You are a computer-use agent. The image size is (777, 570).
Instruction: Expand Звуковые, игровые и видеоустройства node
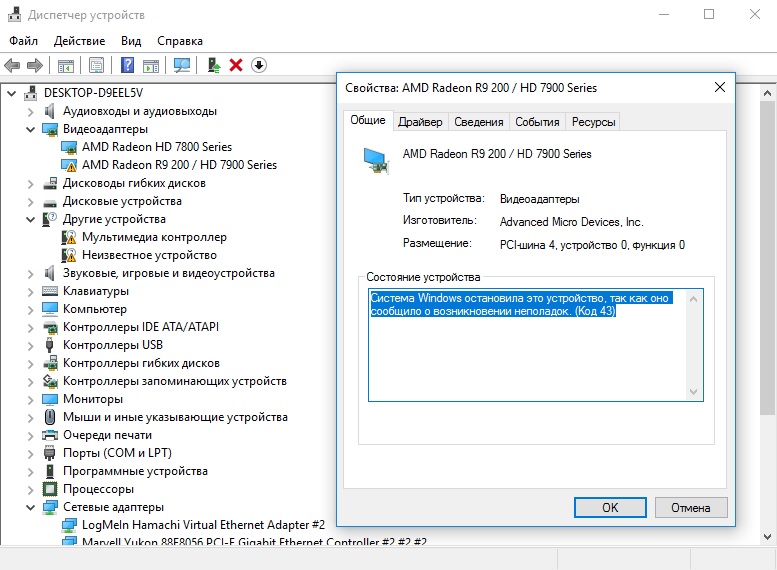pos(31,274)
